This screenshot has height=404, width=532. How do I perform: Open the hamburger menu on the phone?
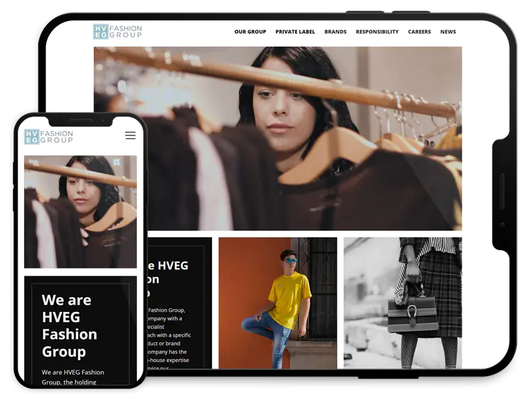pyautogui.click(x=131, y=135)
